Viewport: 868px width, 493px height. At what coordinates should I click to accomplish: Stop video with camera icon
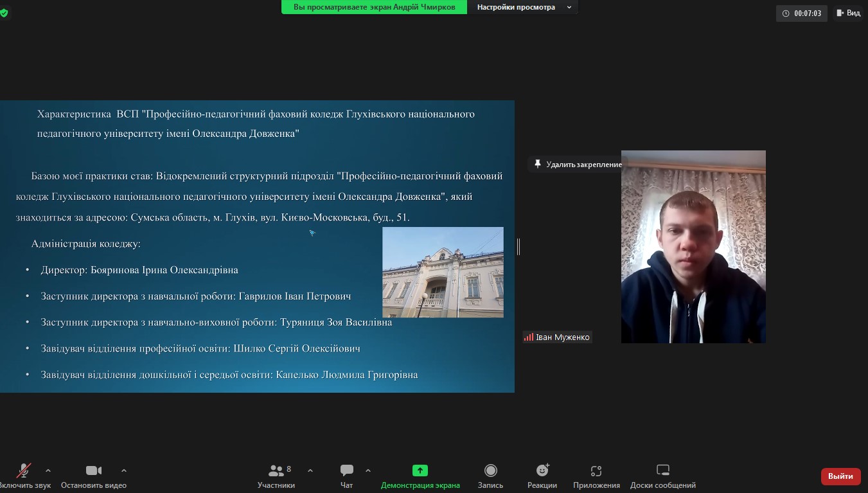click(94, 476)
